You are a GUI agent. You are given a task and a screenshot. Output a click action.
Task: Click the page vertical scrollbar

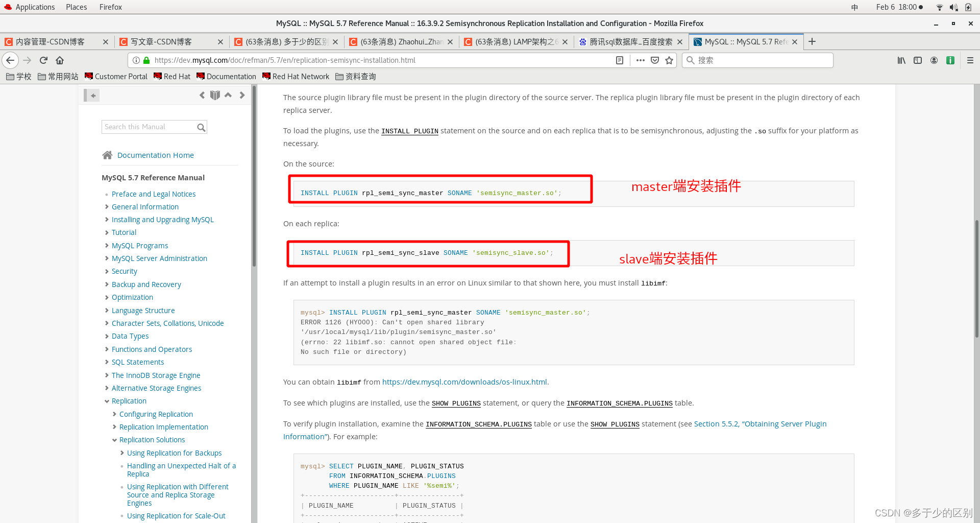pos(977,278)
